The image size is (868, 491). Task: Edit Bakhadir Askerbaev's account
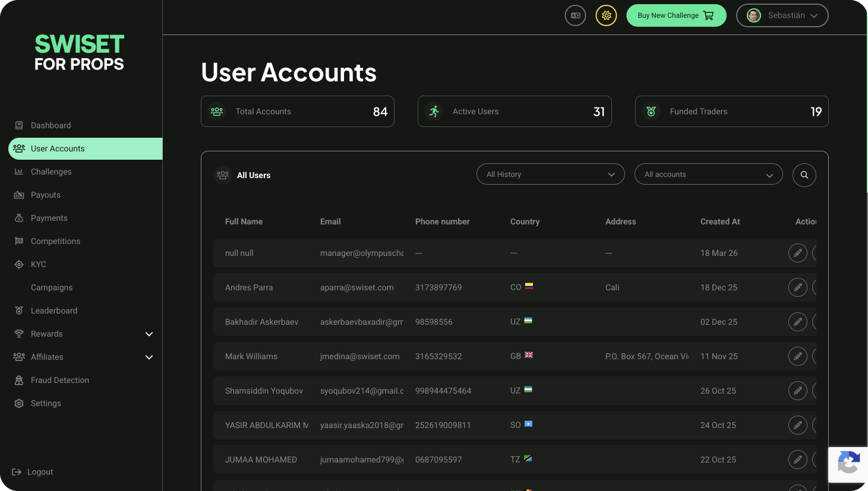798,322
